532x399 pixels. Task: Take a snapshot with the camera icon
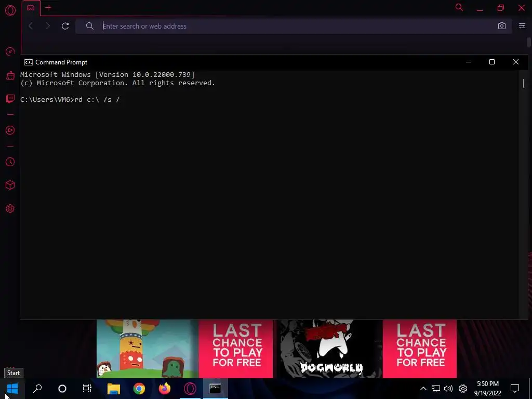pyautogui.click(x=502, y=26)
